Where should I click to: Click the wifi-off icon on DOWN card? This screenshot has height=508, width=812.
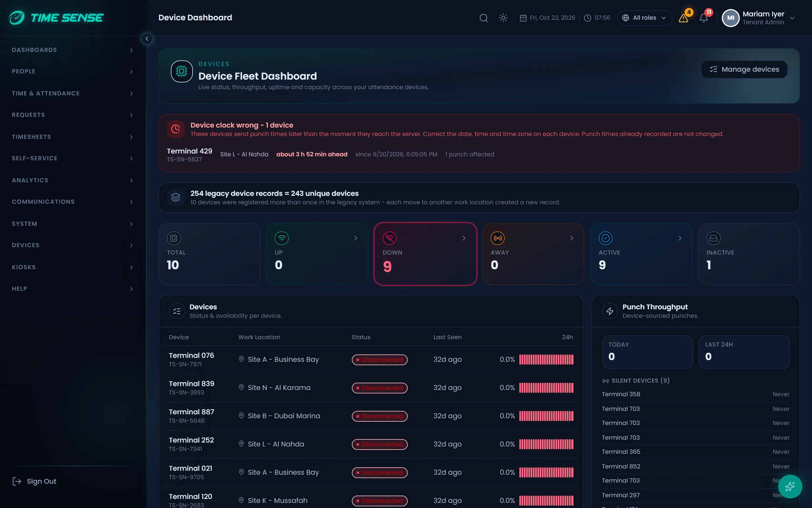click(x=390, y=238)
